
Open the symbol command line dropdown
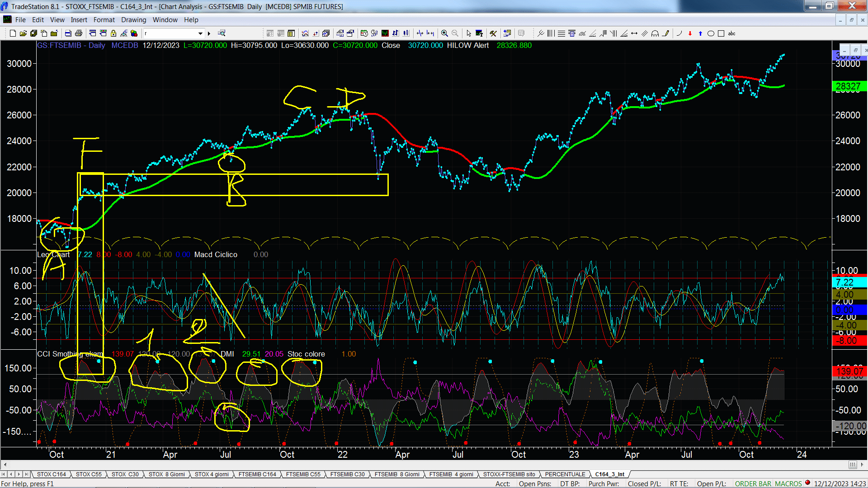200,33
